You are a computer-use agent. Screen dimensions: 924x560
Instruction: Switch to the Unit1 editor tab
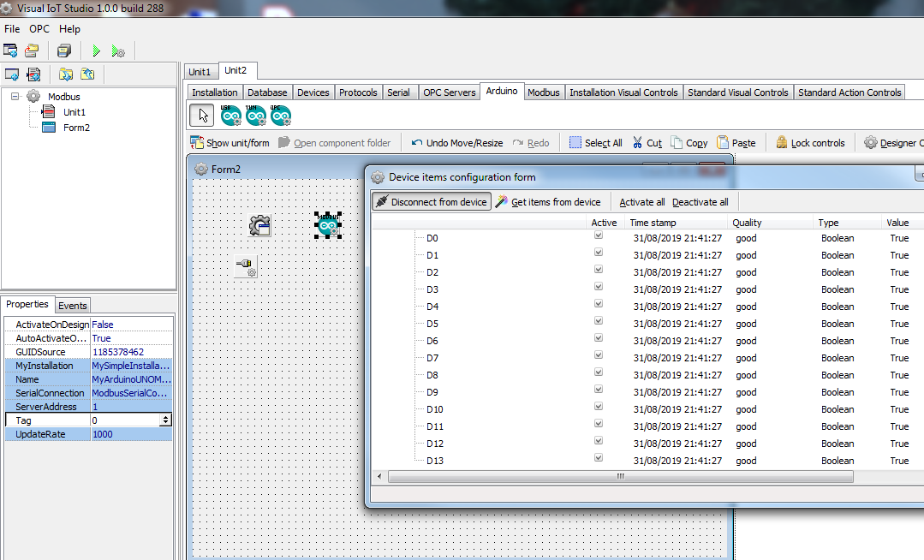click(x=200, y=72)
